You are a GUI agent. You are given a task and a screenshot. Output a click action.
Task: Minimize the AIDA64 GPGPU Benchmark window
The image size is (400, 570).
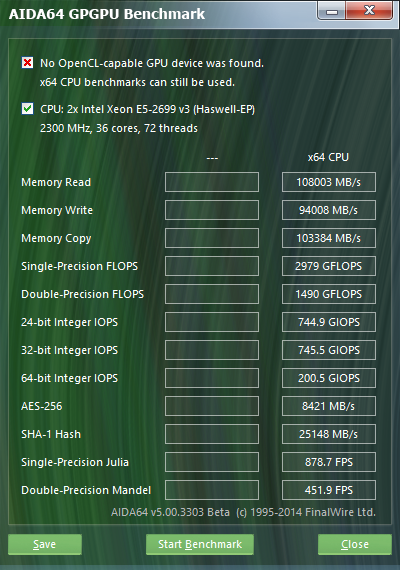click(x=332, y=11)
